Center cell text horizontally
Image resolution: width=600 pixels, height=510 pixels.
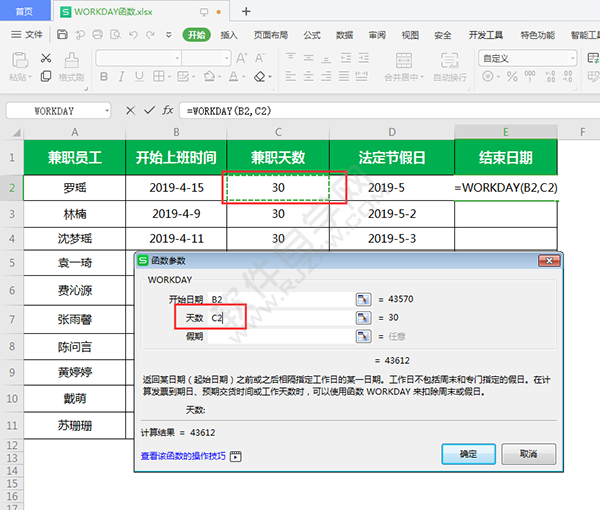tap(308, 77)
